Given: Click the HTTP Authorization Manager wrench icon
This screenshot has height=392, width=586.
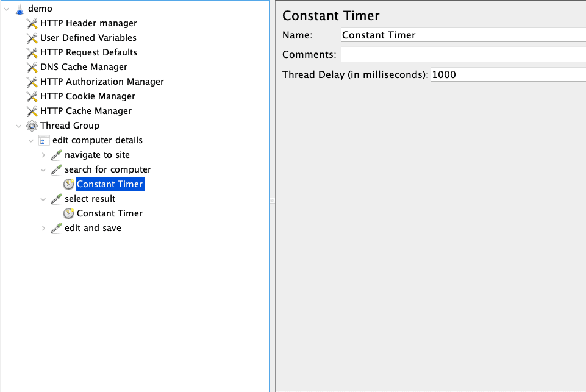Looking at the screenshot, I should [x=32, y=82].
